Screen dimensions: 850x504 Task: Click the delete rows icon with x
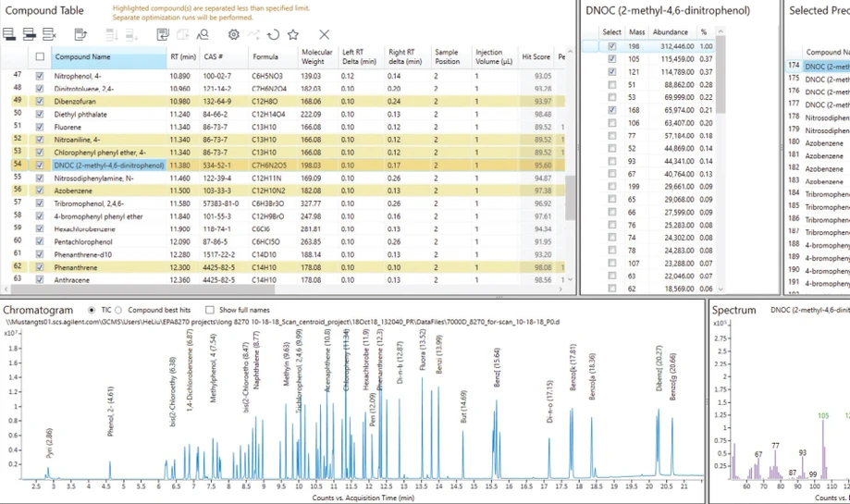pos(50,35)
